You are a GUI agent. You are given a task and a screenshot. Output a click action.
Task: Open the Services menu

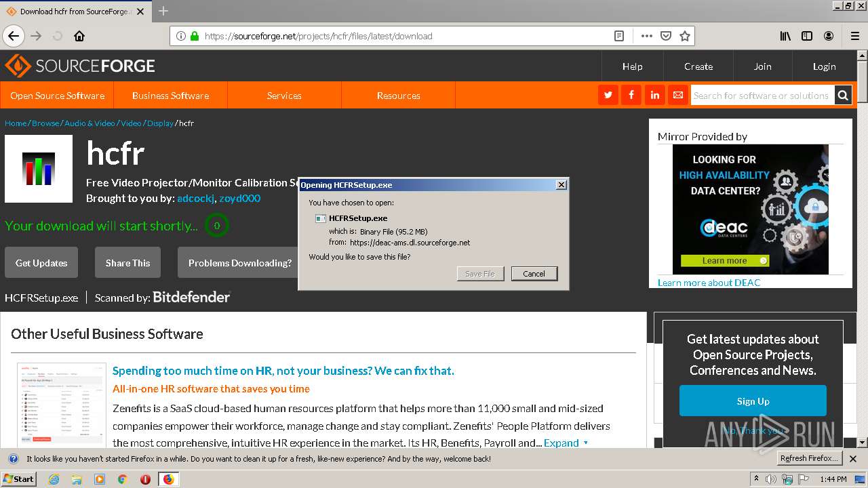284,96
